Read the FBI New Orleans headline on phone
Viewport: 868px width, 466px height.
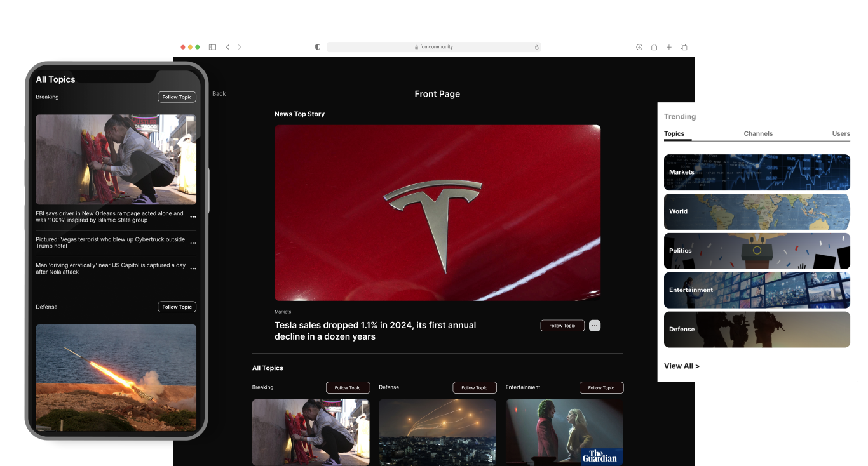(109, 217)
